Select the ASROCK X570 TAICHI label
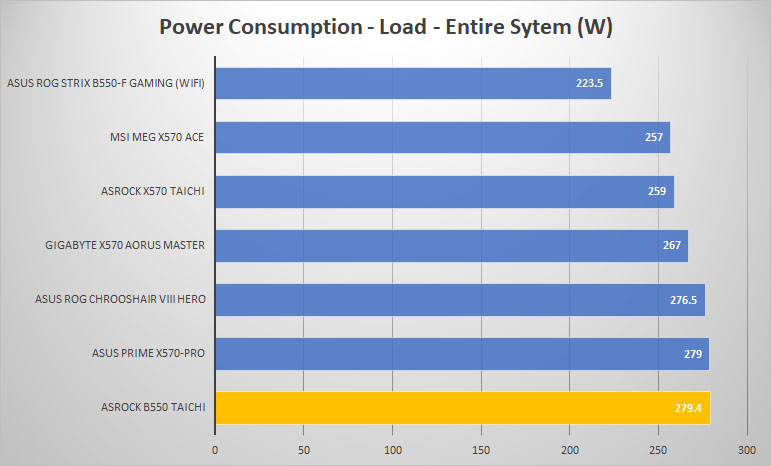The width and height of the screenshot is (771, 466). [153, 191]
